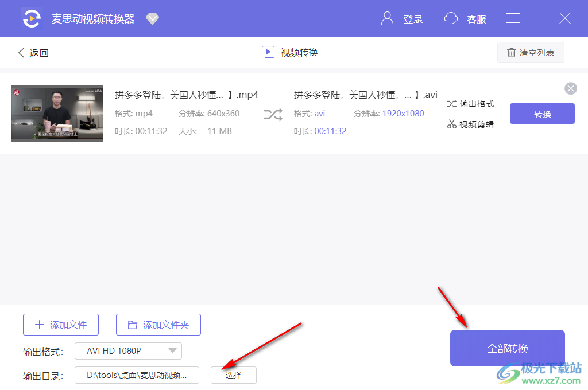Expand the AVI HD 1080P format dropdown
Viewport: 588px width, 390px height.
pos(128,350)
